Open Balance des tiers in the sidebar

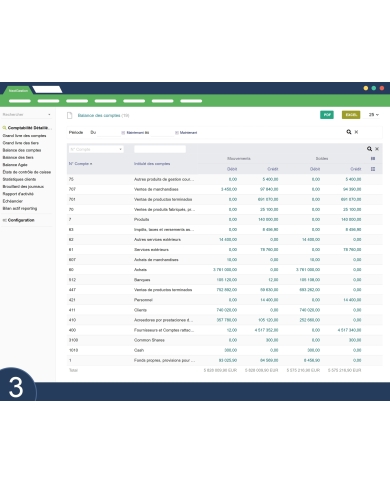[x=18, y=157]
